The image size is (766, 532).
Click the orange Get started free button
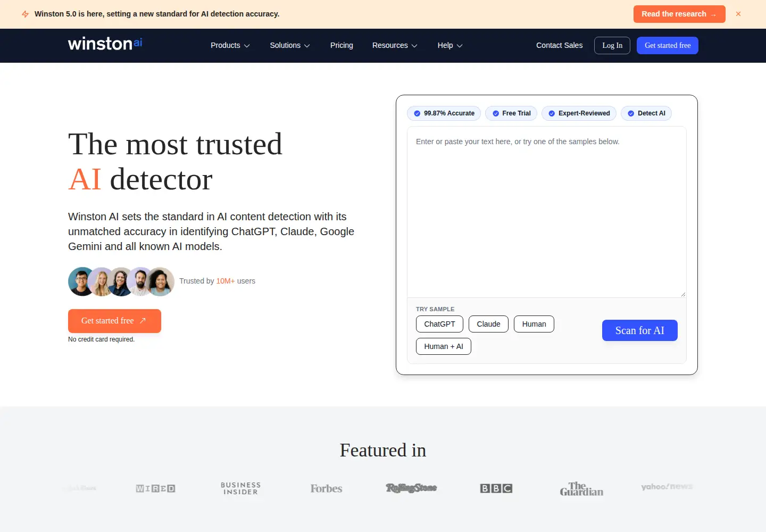click(114, 321)
